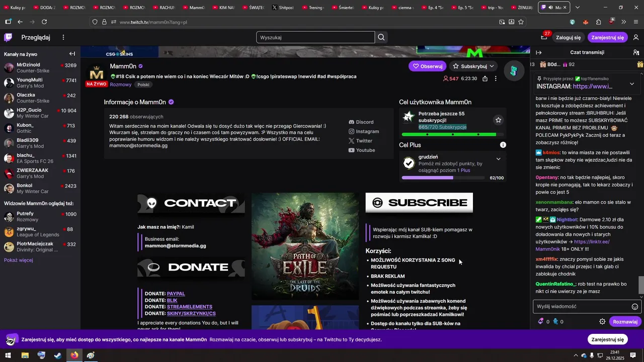Click the Rozmawiaj chat button
The height and width of the screenshot is (362, 644).
(625, 322)
